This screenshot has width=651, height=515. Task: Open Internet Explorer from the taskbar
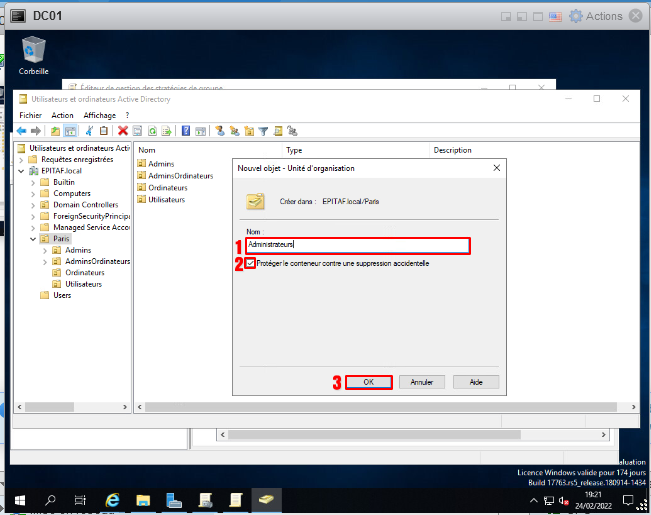click(x=112, y=498)
